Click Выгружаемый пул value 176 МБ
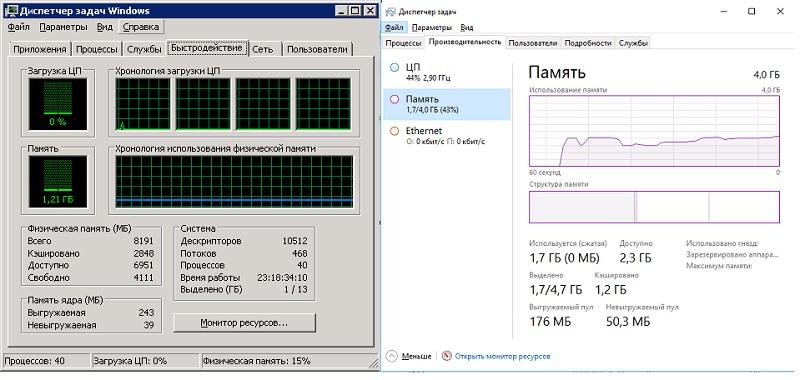The image size is (800, 380). pyautogui.click(x=550, y=322)
